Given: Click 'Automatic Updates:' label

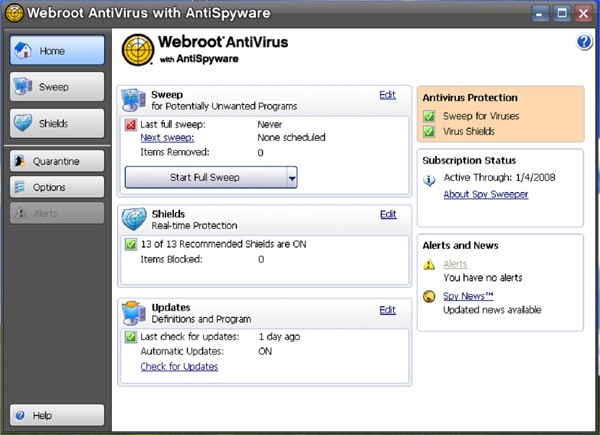Looking at the screenshot, I should click(182, 351).
